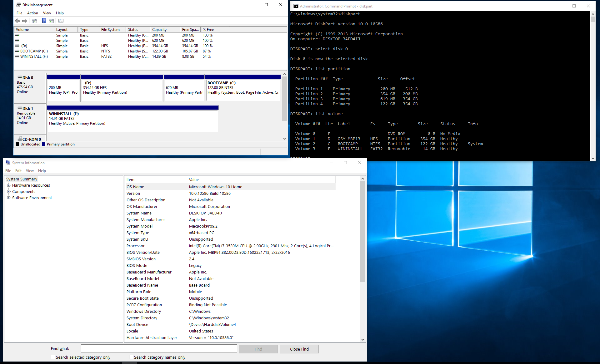Click the Forward arrow in Disk Management toolbar
The image size is (600, 364).
click(x=25, y=21)
